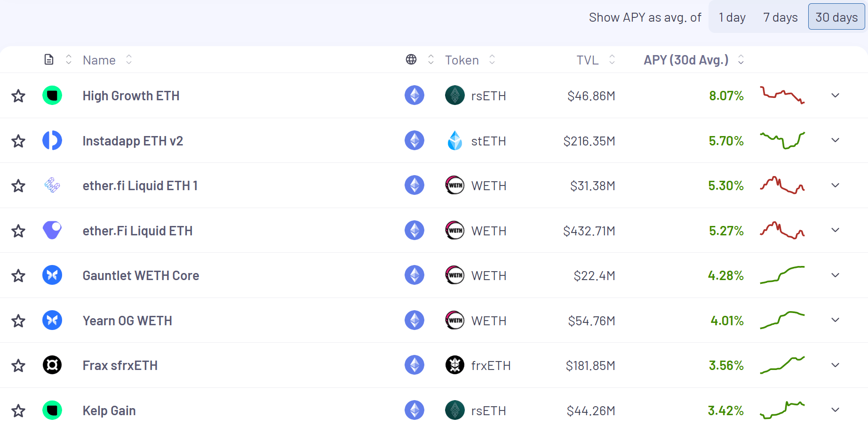Expand details for ether.Fi Liquid ETH
Image resolution: width=868 pixels, height=426 pixels.
835,230
